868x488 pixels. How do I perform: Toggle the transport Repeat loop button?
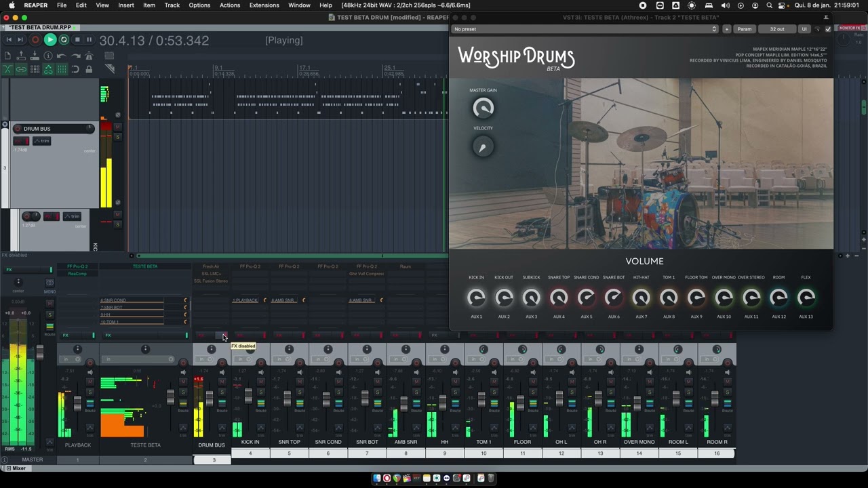64,40
